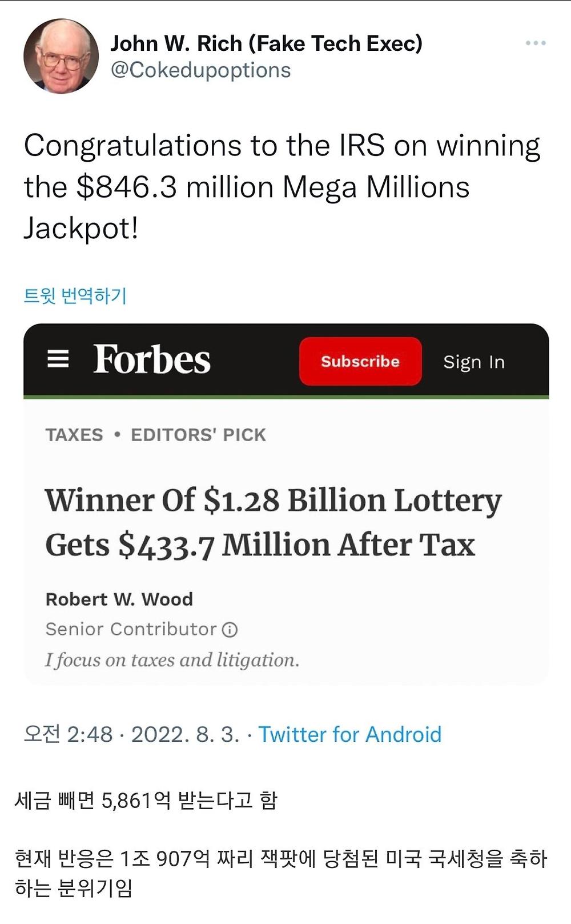Click author name Robert W. Wood
Image resolution: width=571 pixels, height=924 pixels.
pyautogui.click(x=119, y=599)
